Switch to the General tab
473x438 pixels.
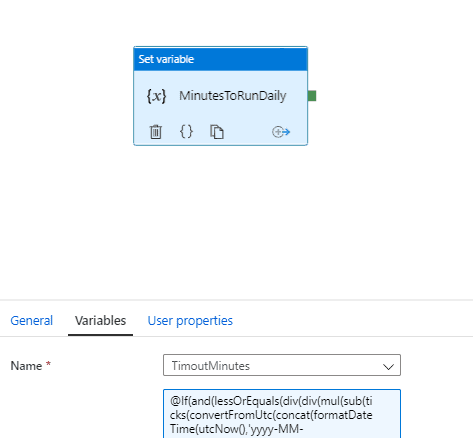point(32,321)
